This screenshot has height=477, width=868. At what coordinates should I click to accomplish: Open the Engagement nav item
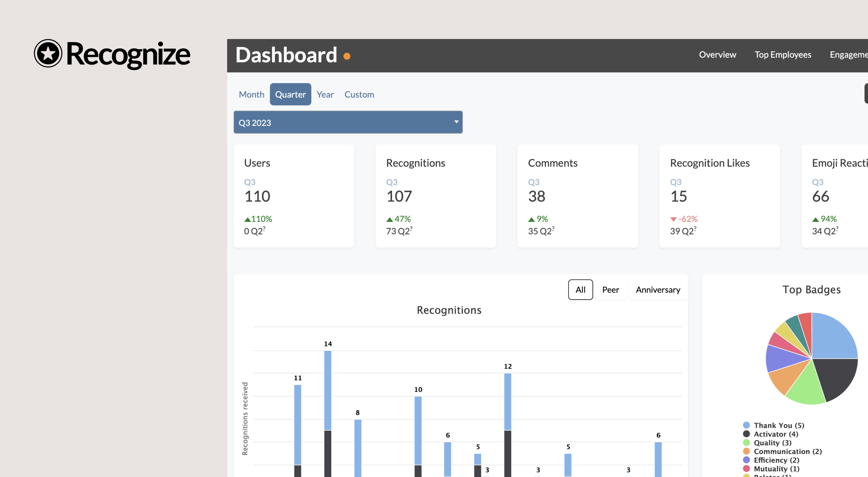pos(848,55)
